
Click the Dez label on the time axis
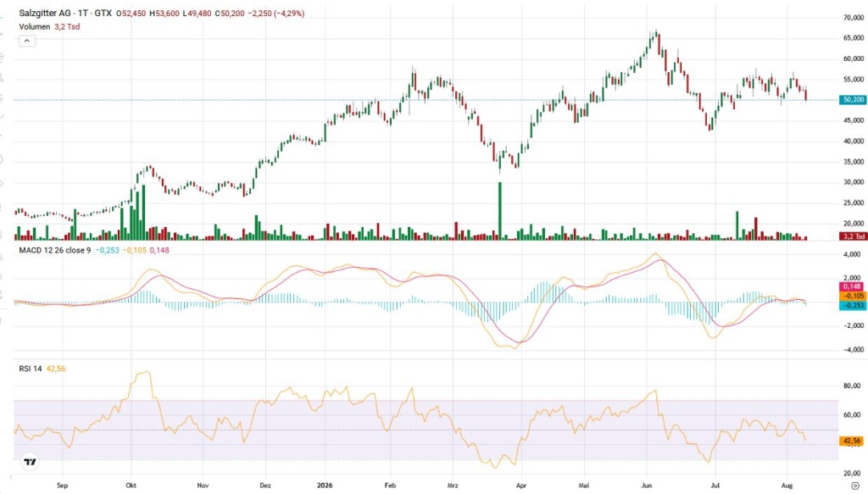[265, 486]
